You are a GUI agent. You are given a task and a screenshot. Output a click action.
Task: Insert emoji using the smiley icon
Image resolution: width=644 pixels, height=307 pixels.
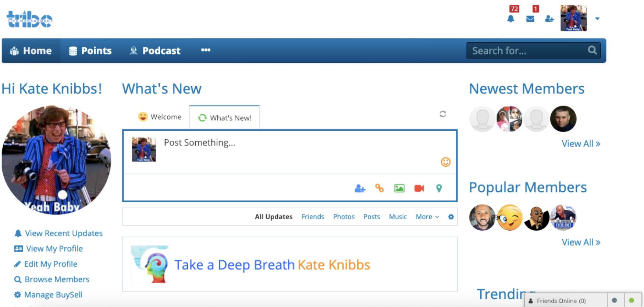pos(445,162)
